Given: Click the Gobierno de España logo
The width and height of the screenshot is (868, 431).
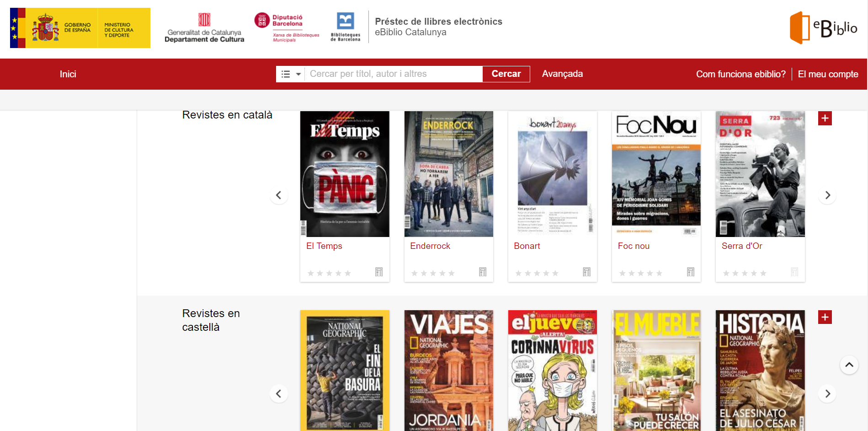Looking at the screenshot, I should pyautogui.click(x=80, y=28).
